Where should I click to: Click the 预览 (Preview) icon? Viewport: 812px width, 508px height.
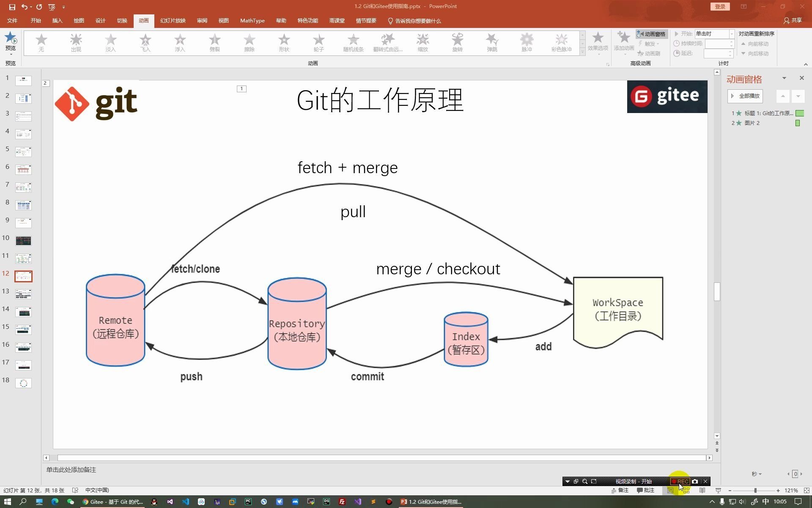(x=11, y=40)
